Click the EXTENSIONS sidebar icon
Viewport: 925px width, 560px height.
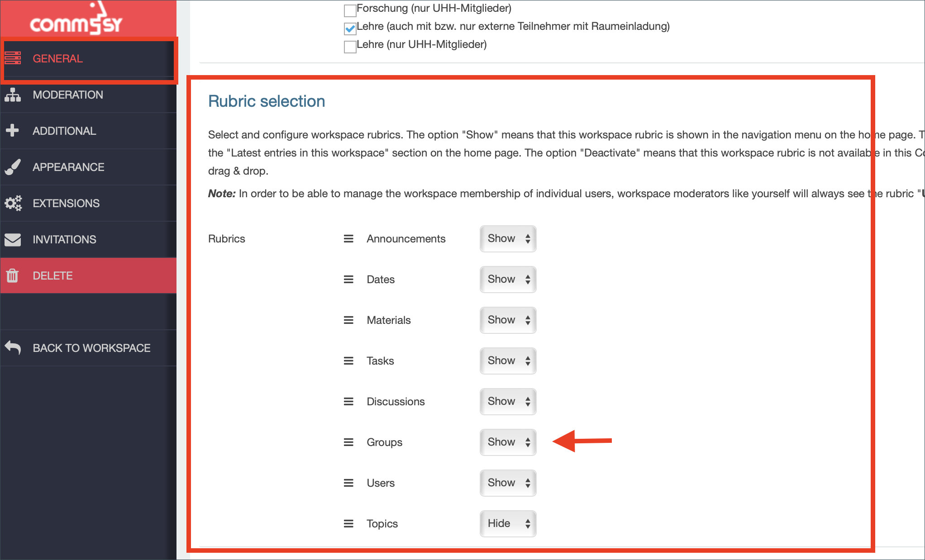point(14,204)
